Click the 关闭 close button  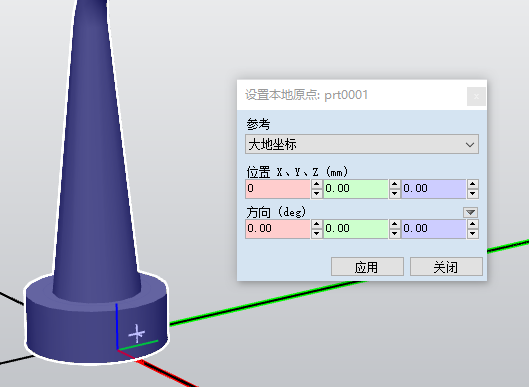coord(446,267)
